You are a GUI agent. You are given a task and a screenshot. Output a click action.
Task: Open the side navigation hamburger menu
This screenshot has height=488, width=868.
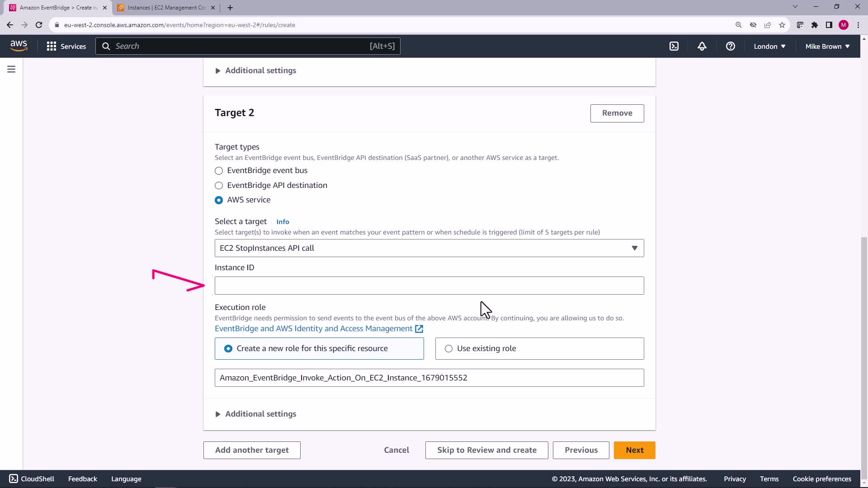pos(11,69)
